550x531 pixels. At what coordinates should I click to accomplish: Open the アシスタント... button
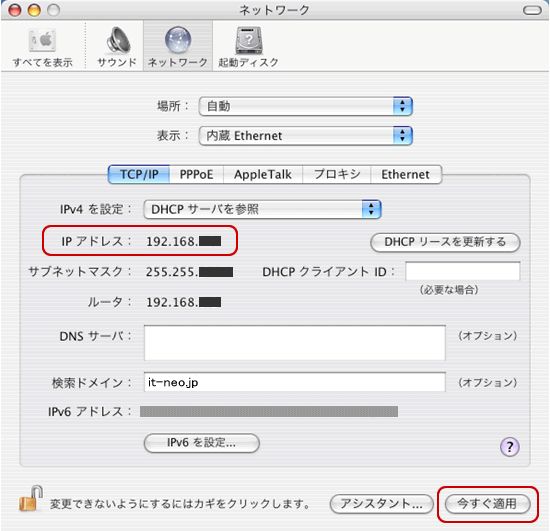[382, 504]
